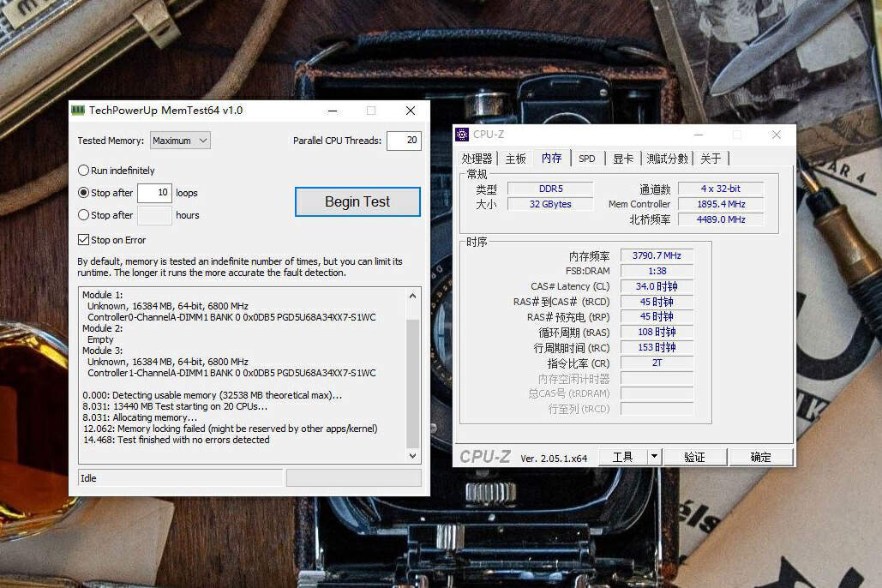
Task: Click the 'Idle' status text
Action: 88,478
